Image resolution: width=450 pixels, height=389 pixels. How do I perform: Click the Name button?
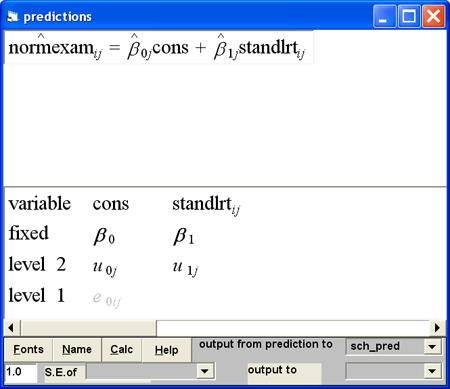77,349
